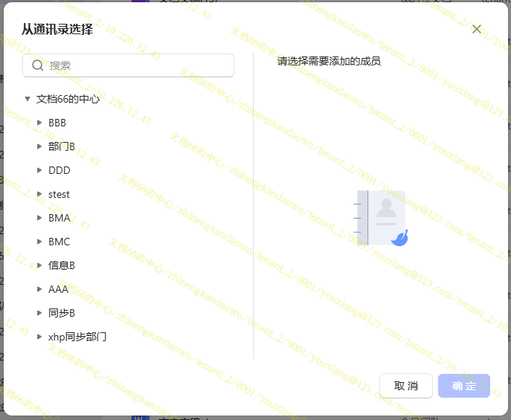Select the stest department label
Screen dimensions: 511x420
click(x=59, y=194)
